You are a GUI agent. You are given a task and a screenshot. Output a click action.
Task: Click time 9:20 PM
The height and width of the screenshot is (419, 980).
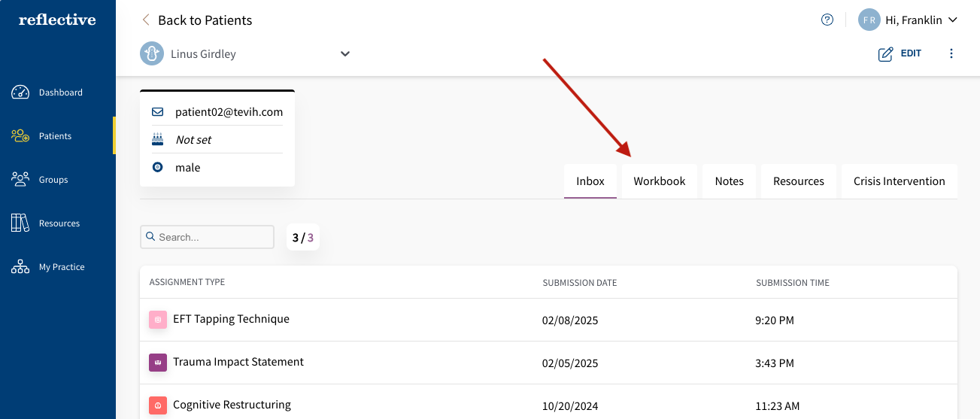[x=775, y=320]
